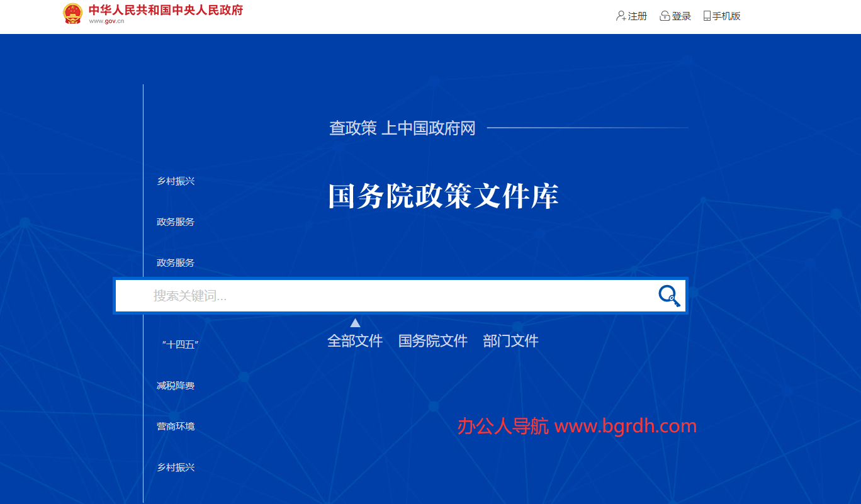
Task: Click the 手机版 phone icon
Action: [707, 16]
